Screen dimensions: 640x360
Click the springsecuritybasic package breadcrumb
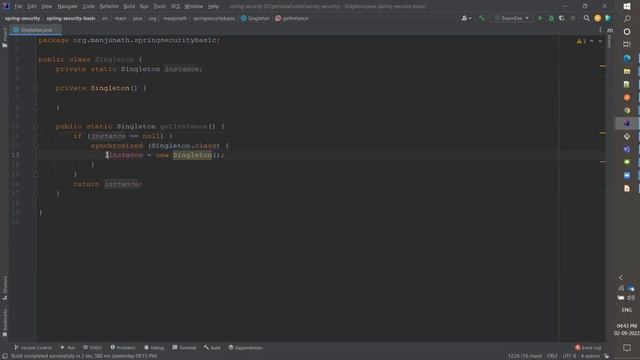coord(214,18)
